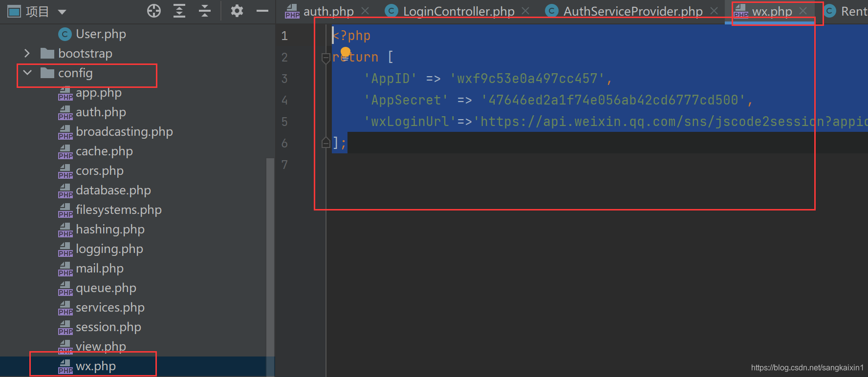Open cache.php file
Viewport: 868px width, 377px height.
pos(104,151)
